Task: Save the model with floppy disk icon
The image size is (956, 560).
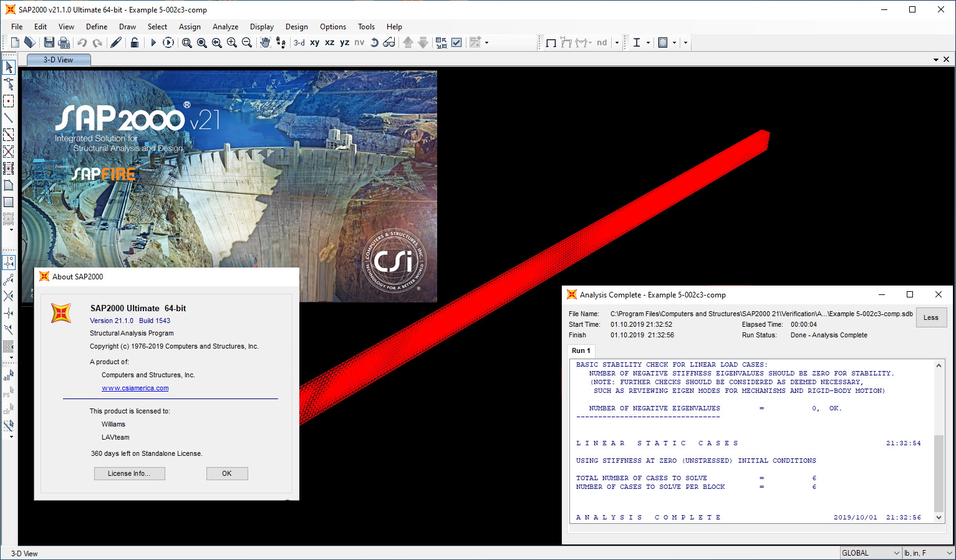Action: pos(49,42)
